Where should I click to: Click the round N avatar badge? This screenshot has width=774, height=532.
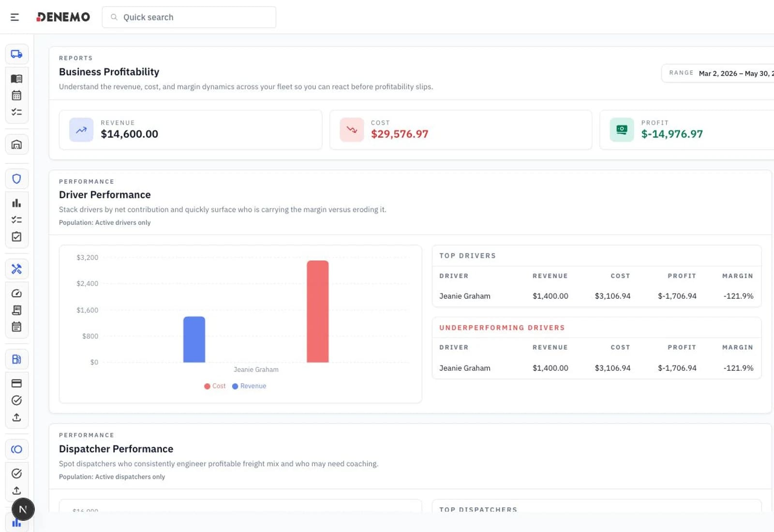click(23, 509)
